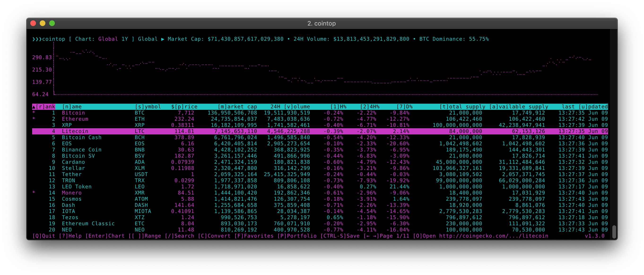Click [[ ]]Range in the status bar
Image resolution: width=644 pixels, height=275 pixels.
click(x=144, y=236)
